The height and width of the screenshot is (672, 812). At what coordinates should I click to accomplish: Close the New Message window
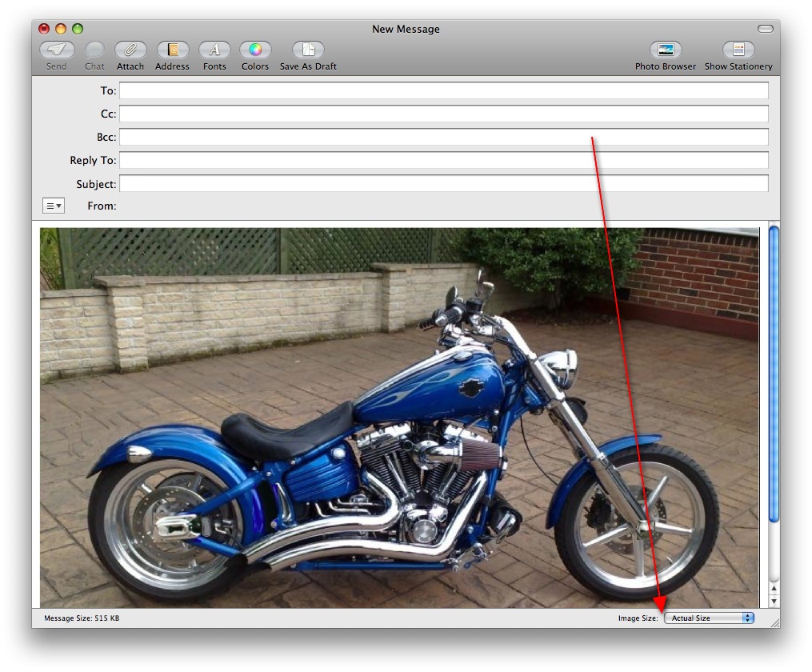(x=45, y=29)
